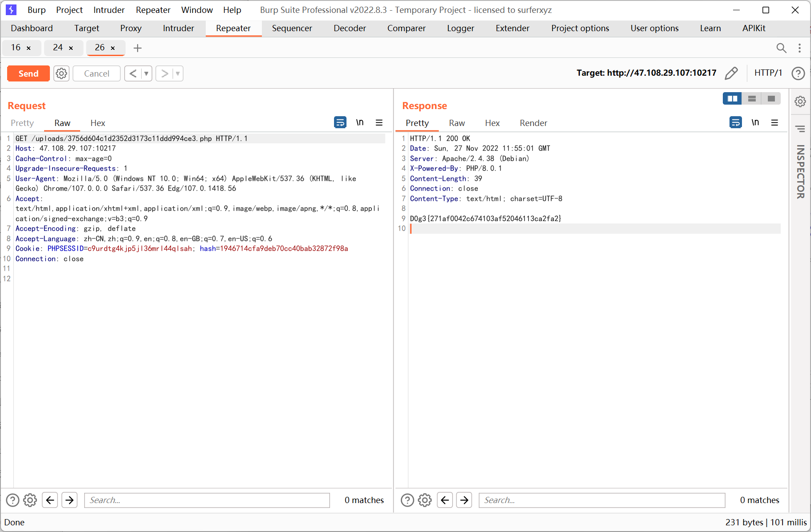
Task: Switch Request view to Pretty
Action: point(22,123)
